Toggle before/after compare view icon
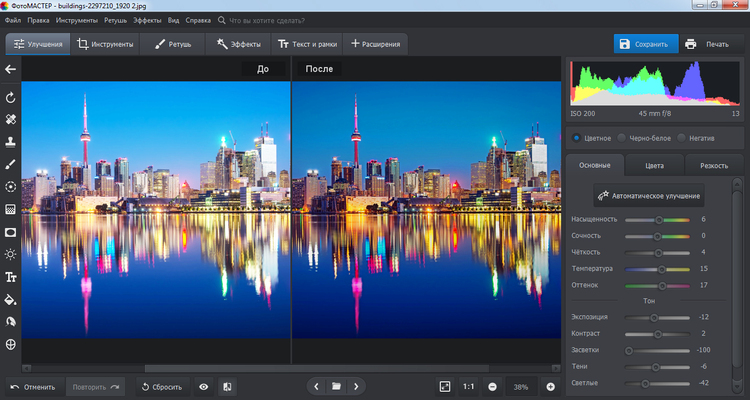750x400 pixels. click(x=227, y=386)
